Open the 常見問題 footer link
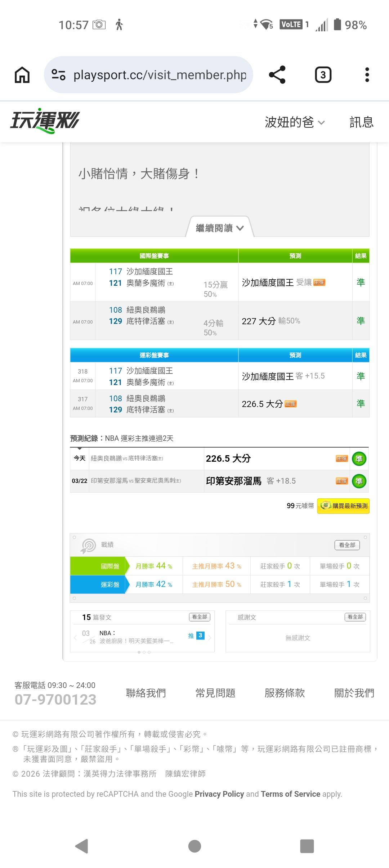This screenshot has width=389, height=868. coord(215,693)
